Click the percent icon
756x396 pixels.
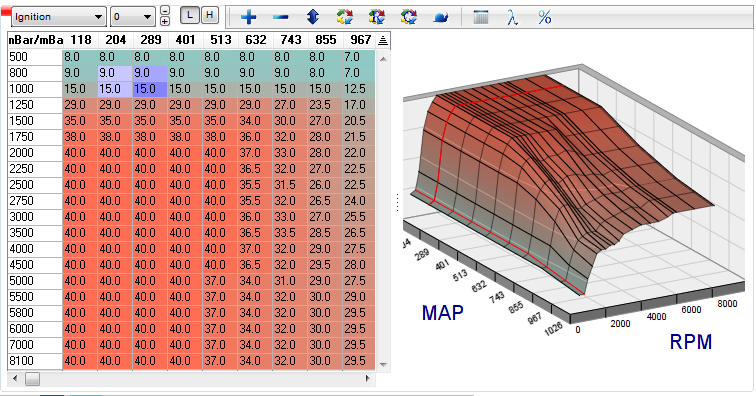tap(544, 17)
